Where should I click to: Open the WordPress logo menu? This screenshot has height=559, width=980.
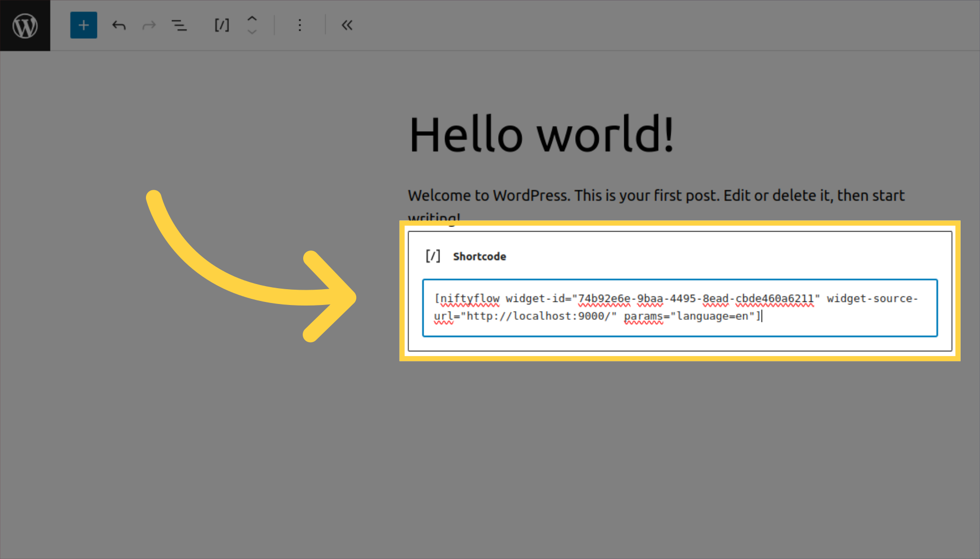pyautogui.click(x=25, y=25)
